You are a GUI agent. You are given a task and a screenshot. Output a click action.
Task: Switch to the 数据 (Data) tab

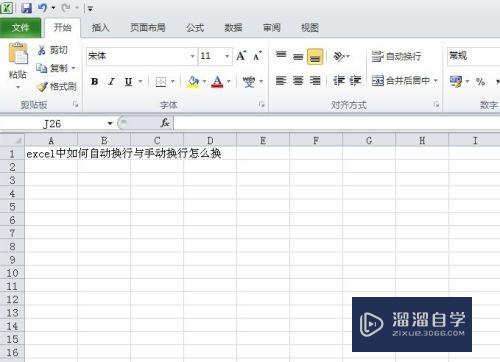point(233,28)
